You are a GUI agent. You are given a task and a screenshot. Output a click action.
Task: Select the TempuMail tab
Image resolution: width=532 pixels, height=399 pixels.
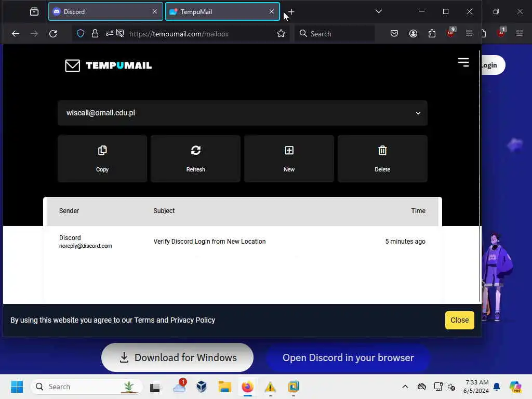click(x=222, y=11)
